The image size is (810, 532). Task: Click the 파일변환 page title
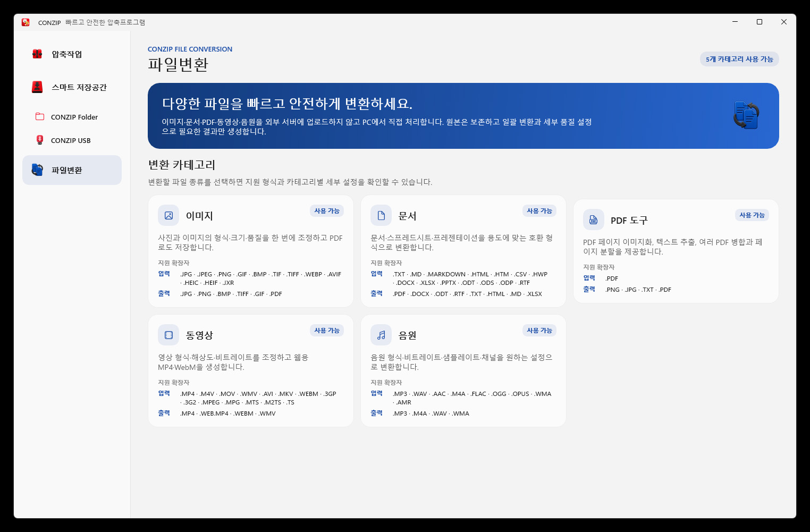pos(178,65)
